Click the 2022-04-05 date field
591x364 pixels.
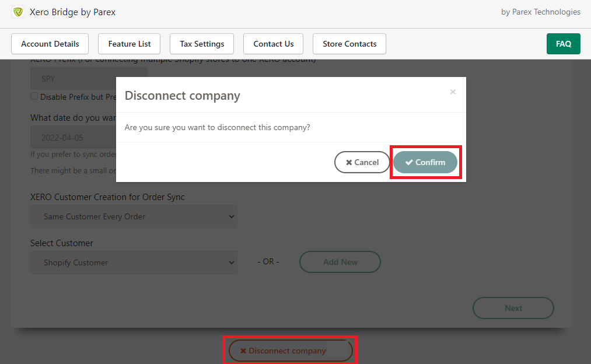[x=74, y=138]
